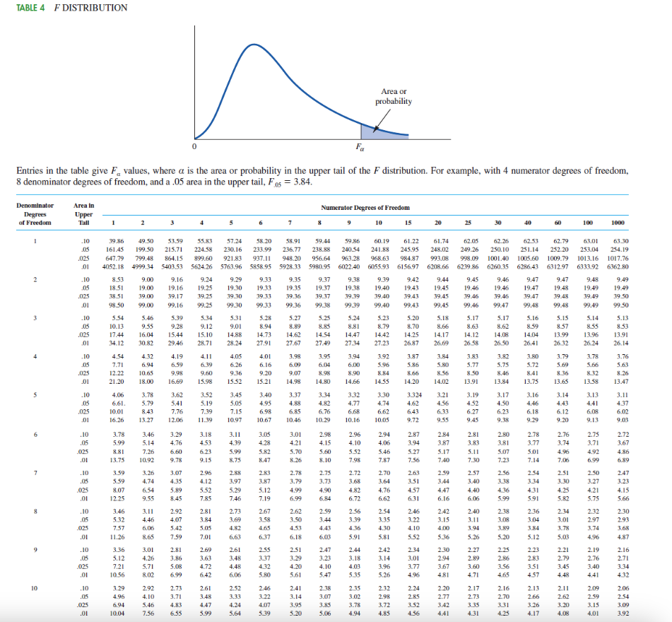Image resolution: width=672 pixels, height=622 pixels.
Task: Click the cell value '161.45'
Action: [114, 250]
